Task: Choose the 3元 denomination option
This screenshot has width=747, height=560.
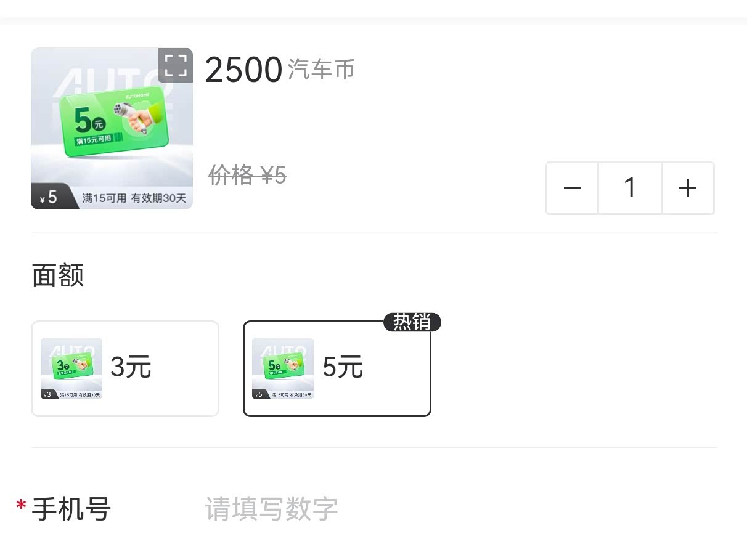Action: (125, 368)
